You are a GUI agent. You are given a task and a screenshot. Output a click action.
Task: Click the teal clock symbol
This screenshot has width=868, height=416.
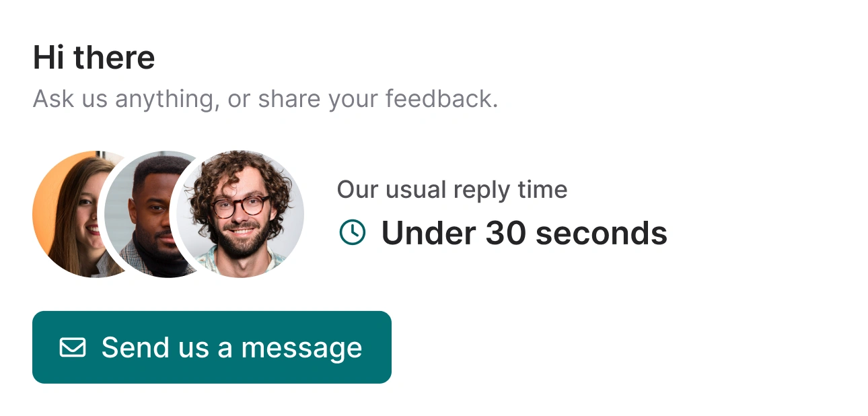352,232
